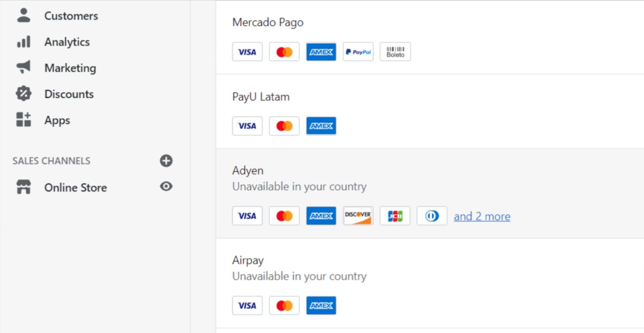Click the PayPal icon under Mercado Pago
This screenshot has height=333, width=644.
click(358, 52)
